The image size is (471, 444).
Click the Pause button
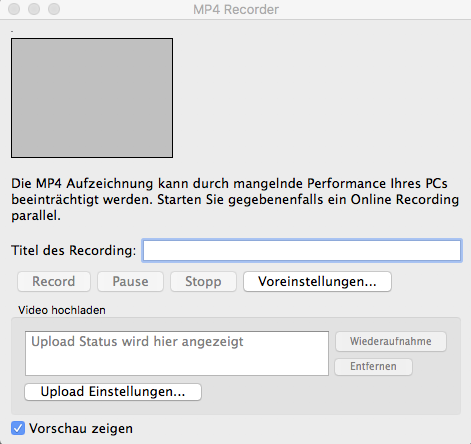(130, 282)
